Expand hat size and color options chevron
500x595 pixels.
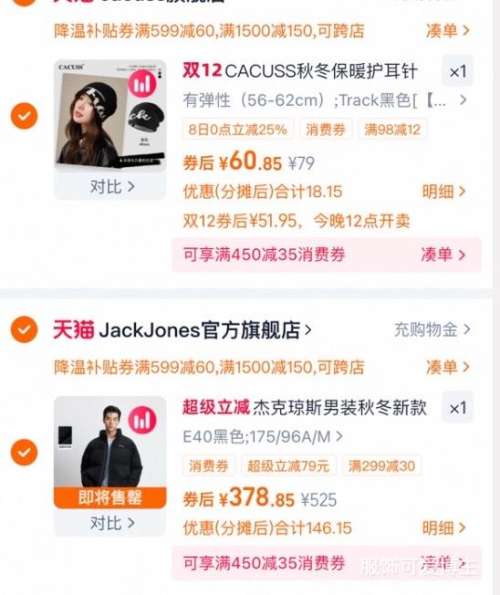(463, 100)
